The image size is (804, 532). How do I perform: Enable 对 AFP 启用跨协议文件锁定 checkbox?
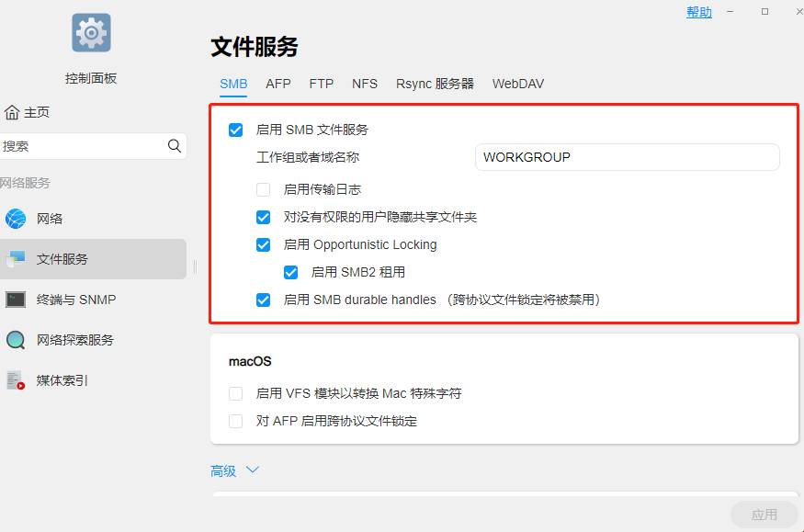(x=236, y=422)
